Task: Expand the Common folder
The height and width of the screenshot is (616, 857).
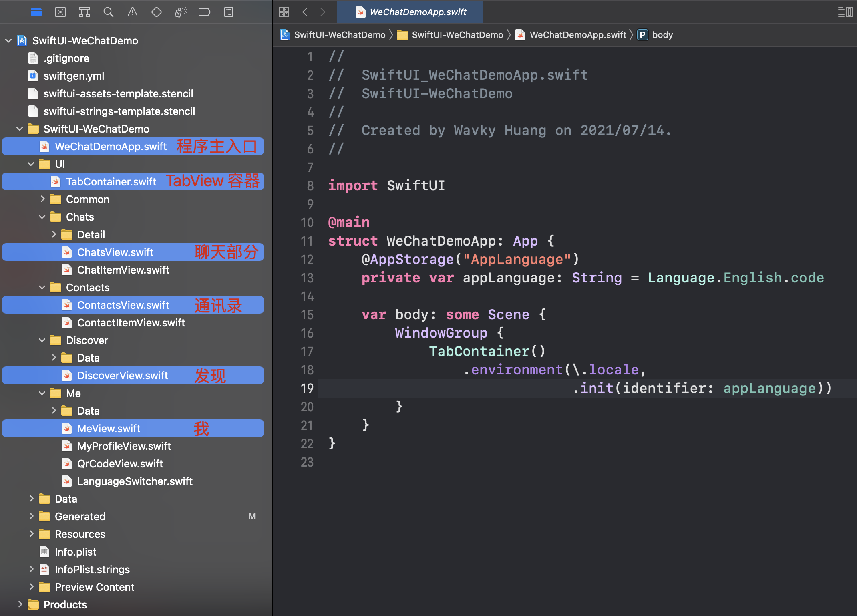Action: click(x=42, y=199)
